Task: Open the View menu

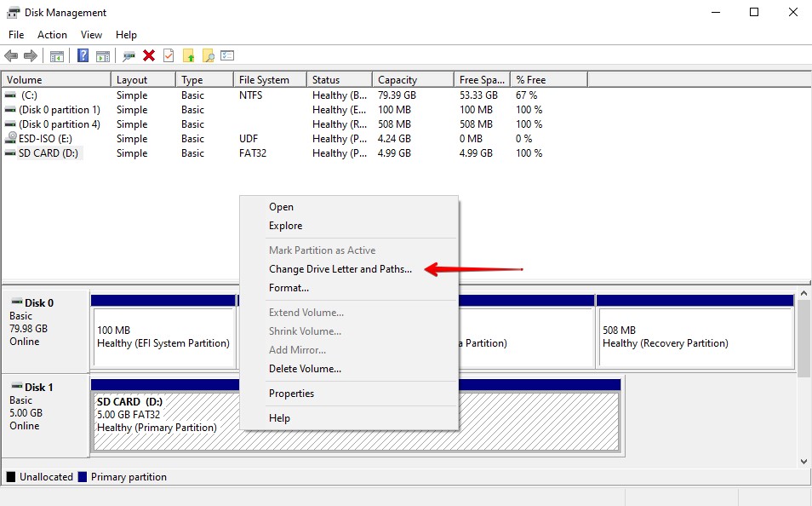Action: pos(91,35)
